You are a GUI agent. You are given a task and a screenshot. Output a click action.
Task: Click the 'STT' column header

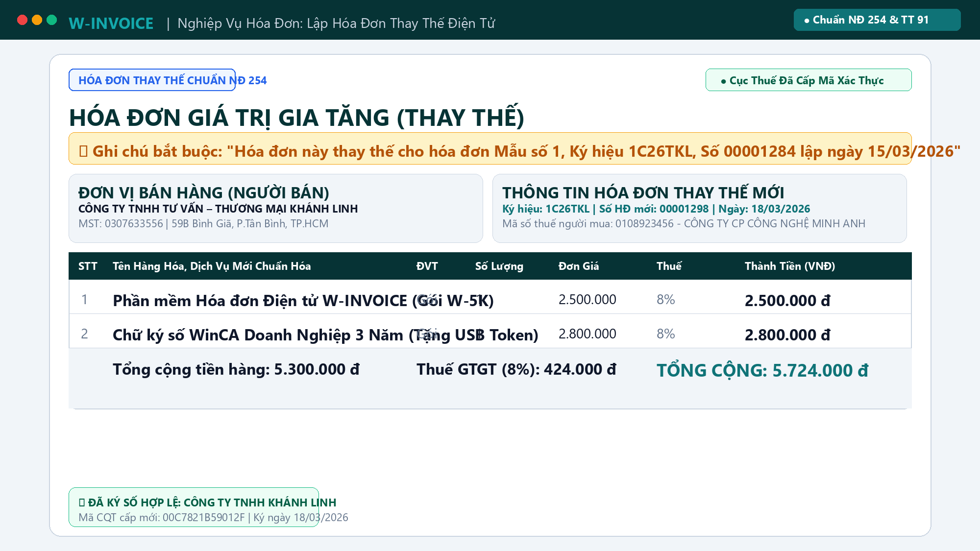click(88, 266)
